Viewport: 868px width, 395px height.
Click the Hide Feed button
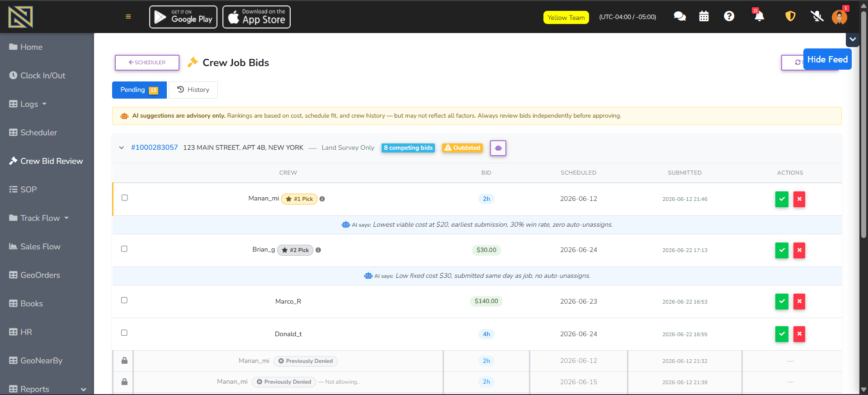tap(827, 59)
